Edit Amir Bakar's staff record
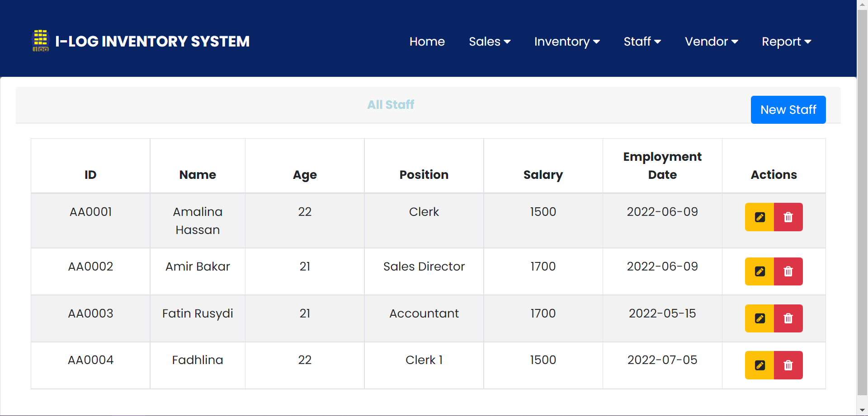 pyautogui.click(x=759, y=271)
